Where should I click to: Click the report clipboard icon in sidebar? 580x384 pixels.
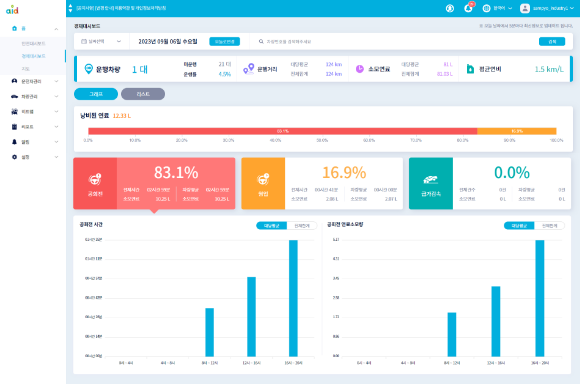coord(14,127)
